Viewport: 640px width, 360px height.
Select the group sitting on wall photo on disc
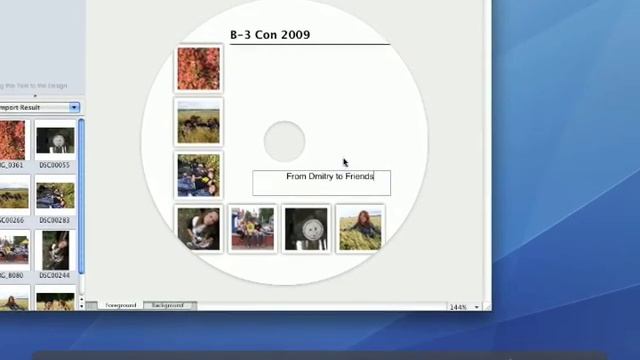click(x=253, y=229)
